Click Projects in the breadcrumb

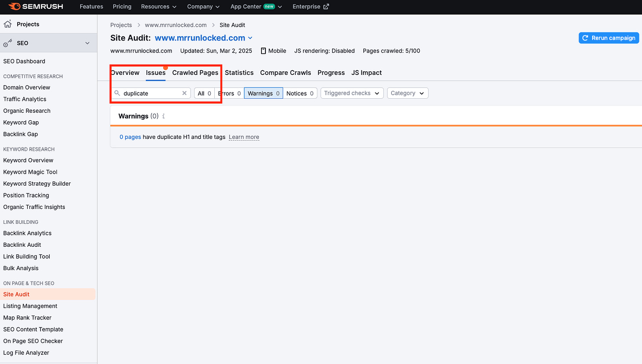coord(121,25)
